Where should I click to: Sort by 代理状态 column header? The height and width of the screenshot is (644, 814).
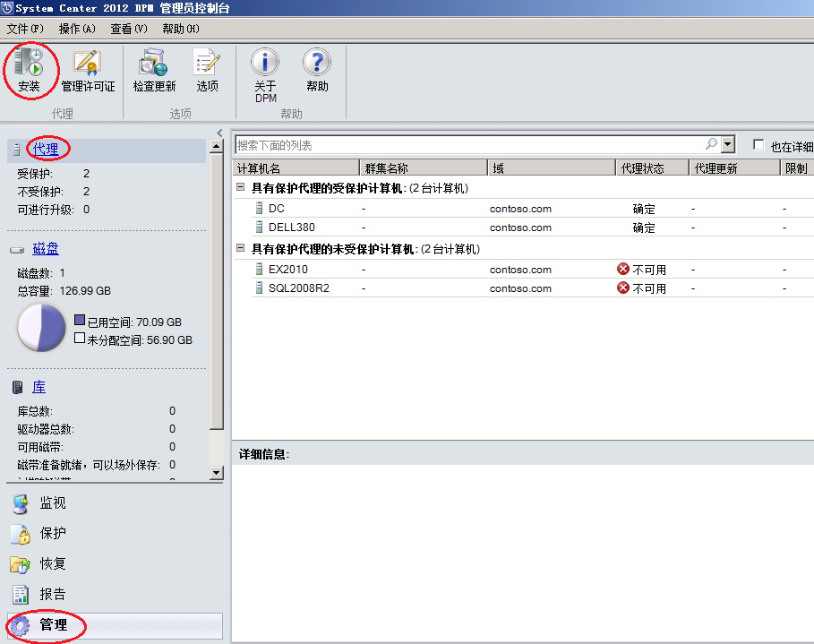pyautogui.click(x=652, y=167)
